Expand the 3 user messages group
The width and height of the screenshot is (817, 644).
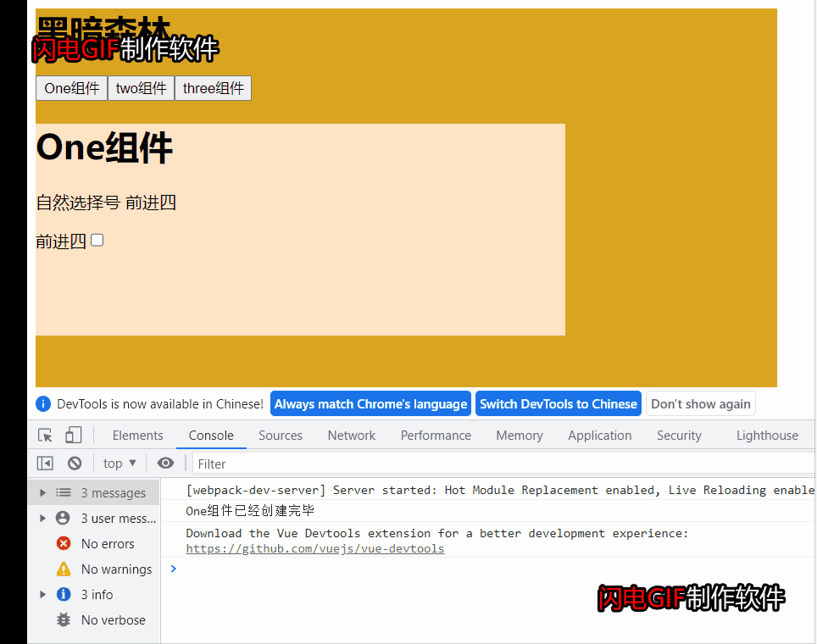click(x=42, y=517)
